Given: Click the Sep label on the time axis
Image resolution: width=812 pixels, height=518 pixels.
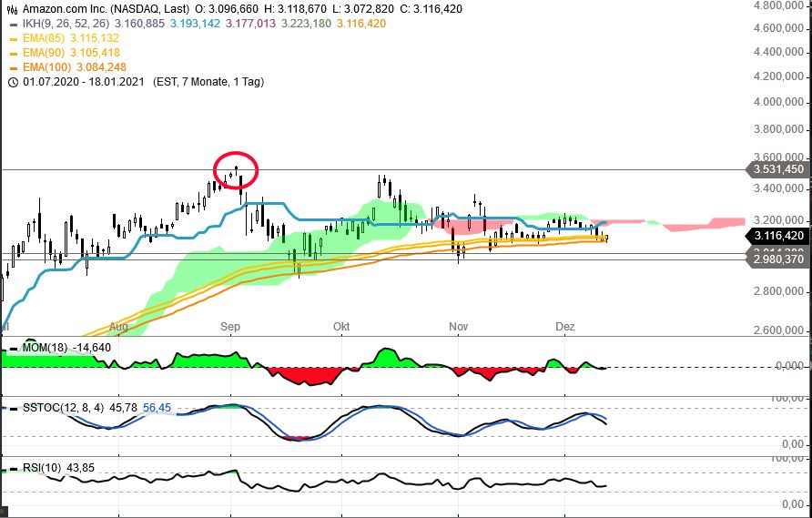Looking at the screenshot, I should click(230, 326).
